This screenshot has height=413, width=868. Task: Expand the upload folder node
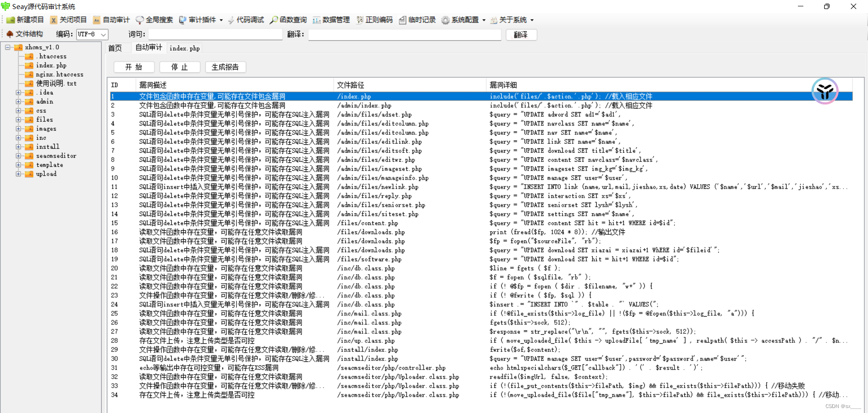click(x=19, y=174)
